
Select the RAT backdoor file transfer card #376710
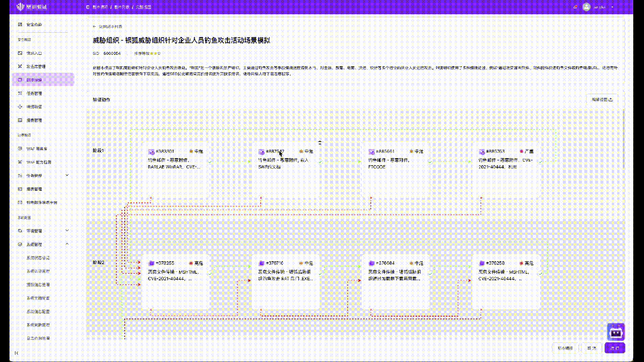coord(286,282)
